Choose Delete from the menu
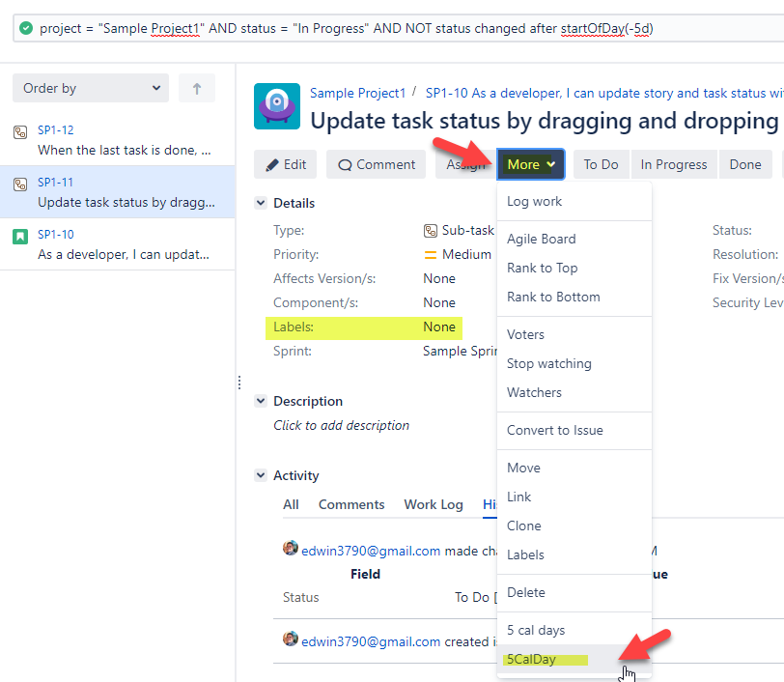Screen dimensions: 784x682 [x=574, y=592]
